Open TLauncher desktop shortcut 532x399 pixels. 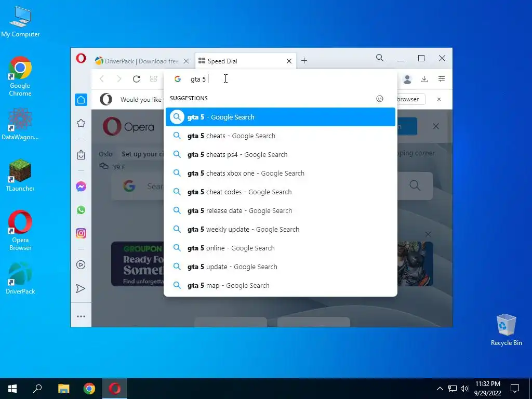20,176
